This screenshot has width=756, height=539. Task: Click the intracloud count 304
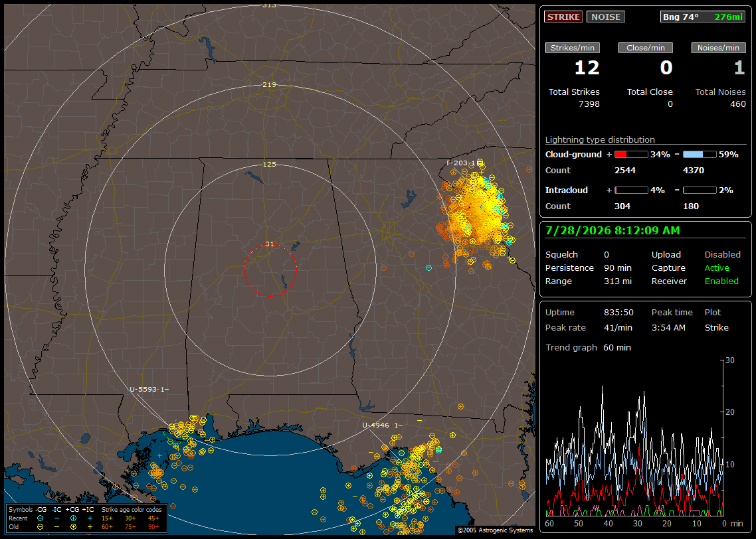click(x=622, y=206)
